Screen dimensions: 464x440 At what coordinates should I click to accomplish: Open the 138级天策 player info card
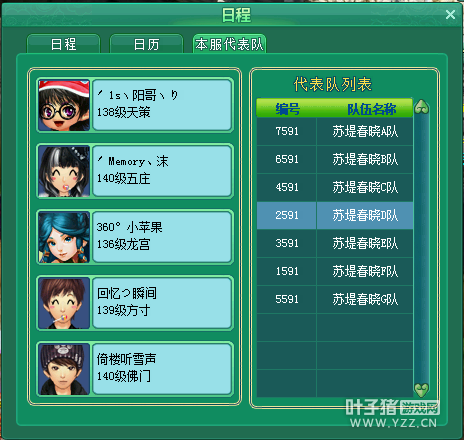pos(162,105)
